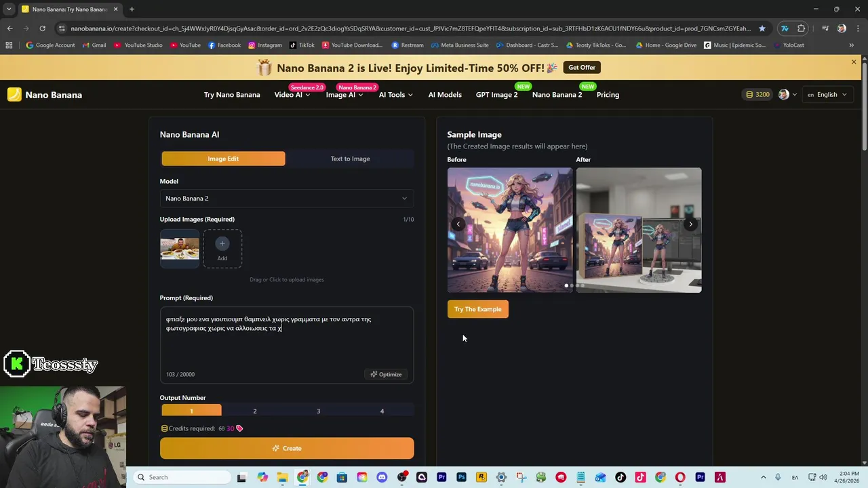This screenshot has width=868, height=488.
Task: Open the TikTok bookmark
Action: click(x=302, y=45)
